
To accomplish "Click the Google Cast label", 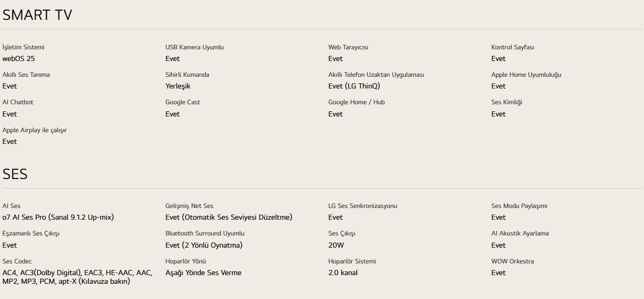I will point(182,102).
